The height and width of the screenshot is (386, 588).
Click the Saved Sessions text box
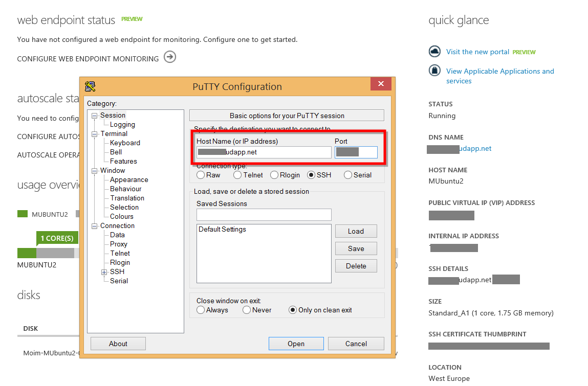coord(264,215)
